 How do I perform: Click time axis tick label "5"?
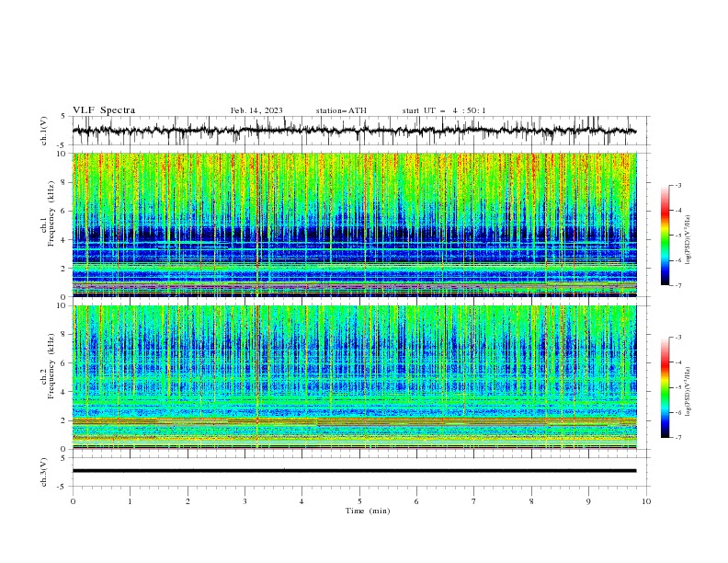359,501
